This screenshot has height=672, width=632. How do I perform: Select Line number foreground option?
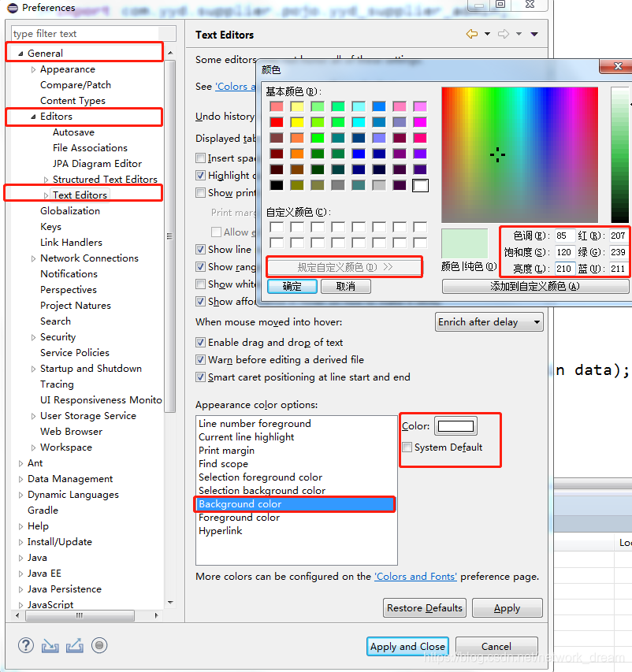[x=255, y=424]
